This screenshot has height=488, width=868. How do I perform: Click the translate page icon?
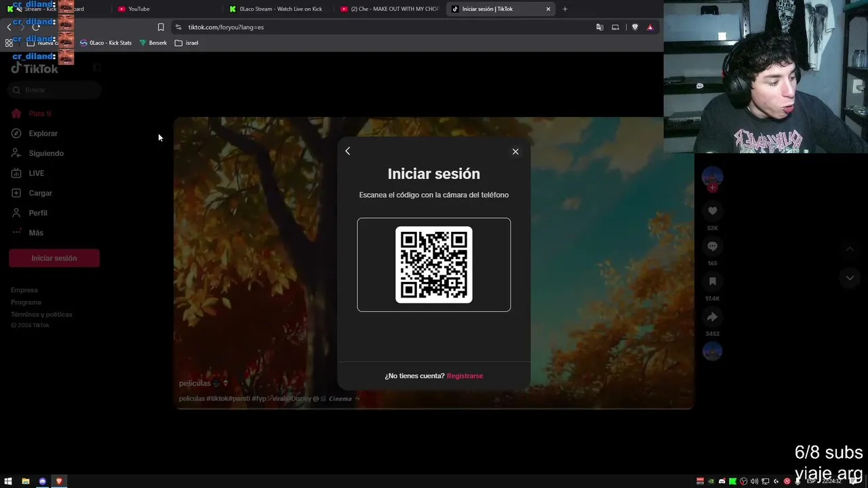599,27
